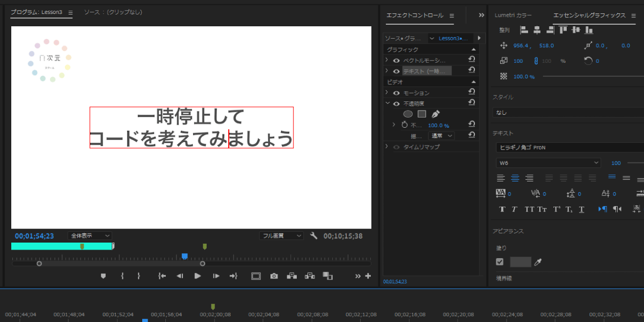Center-align the text

pyautogui.click(x=515, y=178)
